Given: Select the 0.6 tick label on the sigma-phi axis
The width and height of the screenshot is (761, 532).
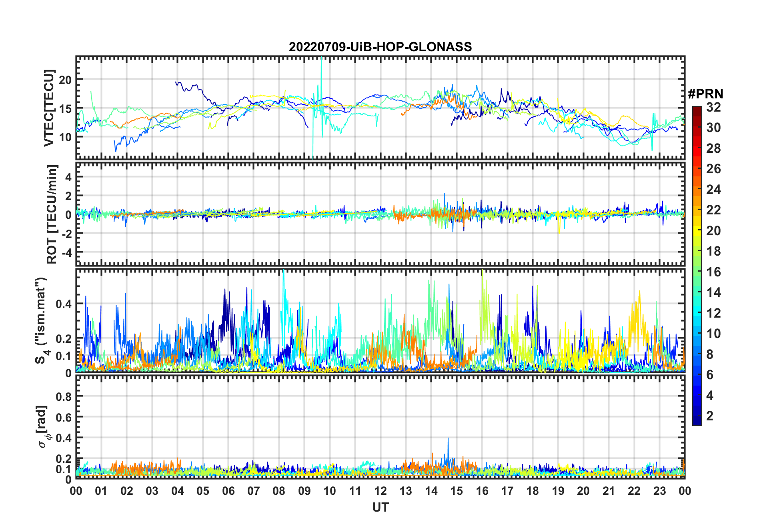Looking at the screenshot, I should pyautogui.click(x=64, y=417).
